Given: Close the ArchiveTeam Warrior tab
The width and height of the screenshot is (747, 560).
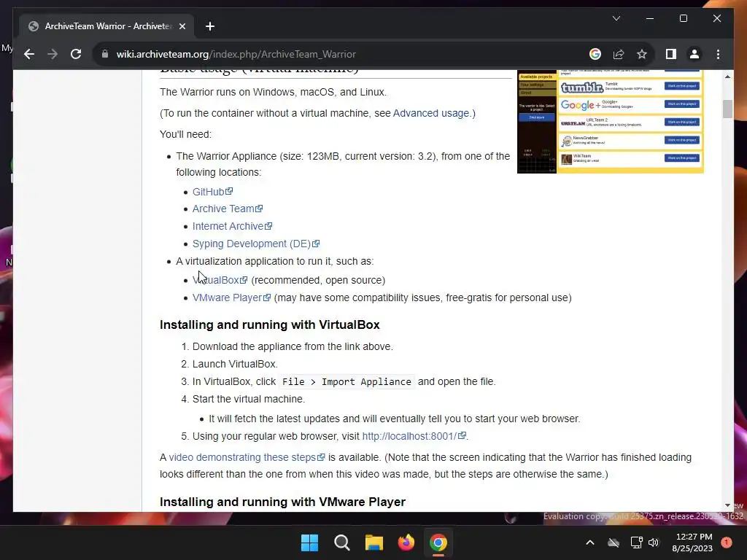Looking at the screenshot, I should (182, 26).
